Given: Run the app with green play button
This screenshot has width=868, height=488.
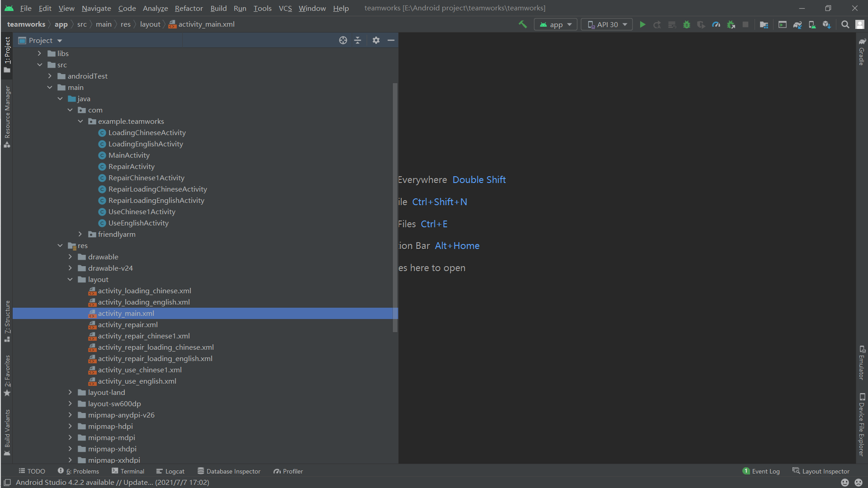Looking at the screenshot, I should click(642, 24).
